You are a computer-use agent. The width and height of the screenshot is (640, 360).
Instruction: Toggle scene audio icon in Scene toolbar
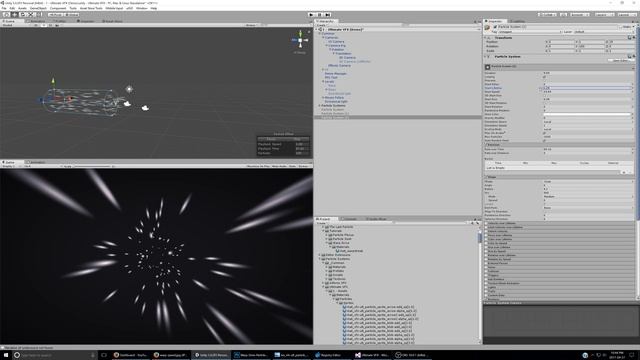(x=50, y=25)
